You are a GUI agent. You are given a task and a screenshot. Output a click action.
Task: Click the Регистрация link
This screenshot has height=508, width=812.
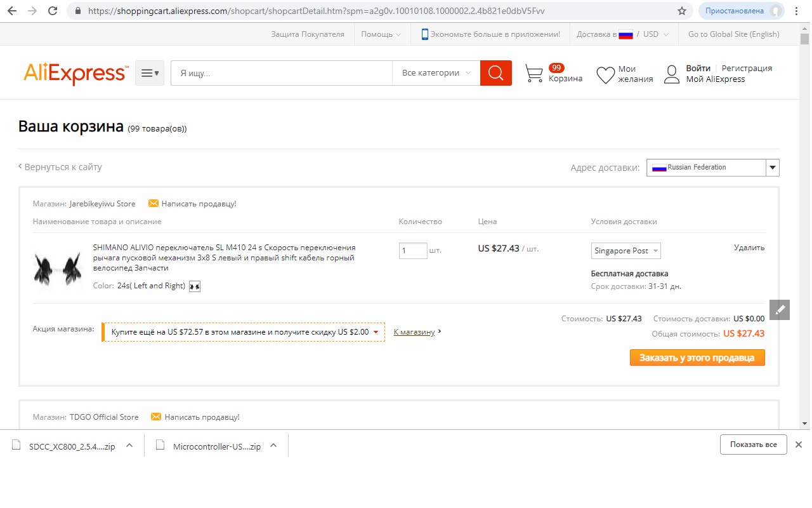click(747, 68)
